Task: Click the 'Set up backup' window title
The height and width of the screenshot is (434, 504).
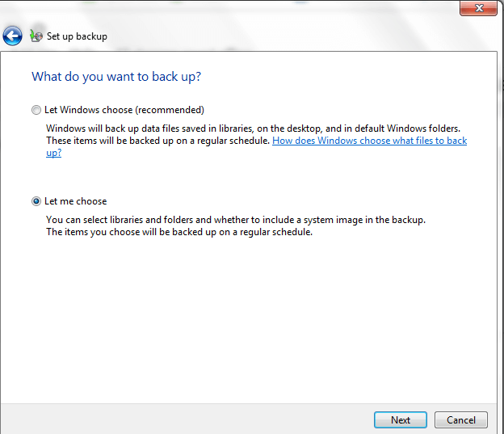Action: pyautogui.click(x=77, y=36)
